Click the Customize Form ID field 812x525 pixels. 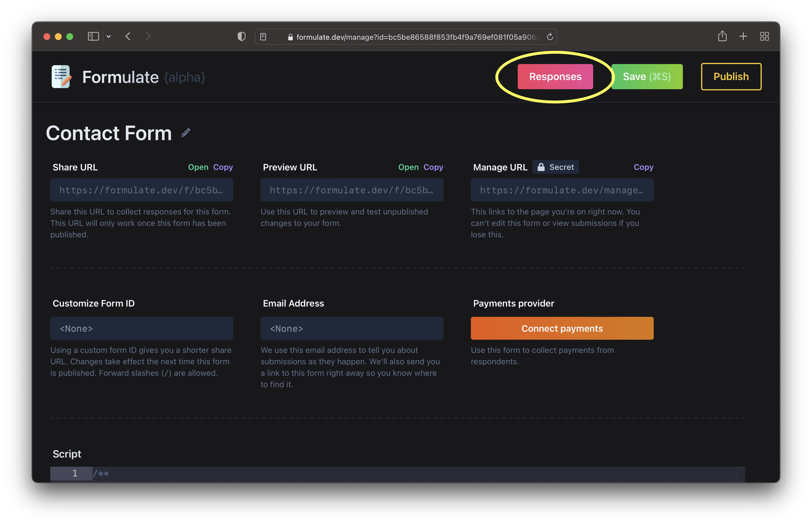click(141, 328)
